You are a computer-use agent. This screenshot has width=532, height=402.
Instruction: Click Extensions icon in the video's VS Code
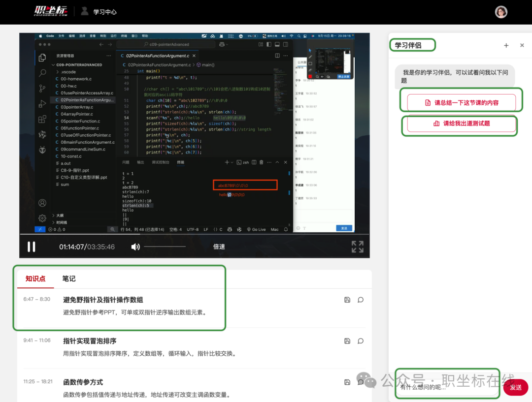(42, 119)
